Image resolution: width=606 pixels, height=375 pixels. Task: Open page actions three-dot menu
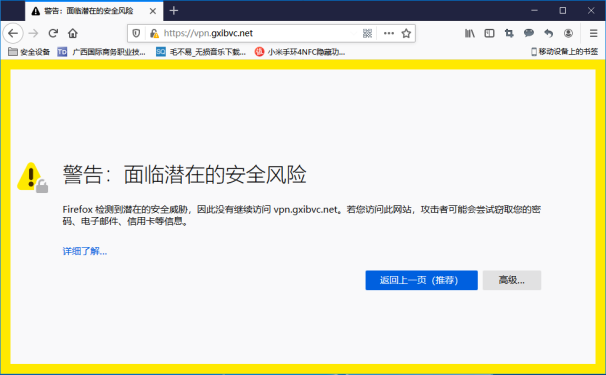coord(389,34)
